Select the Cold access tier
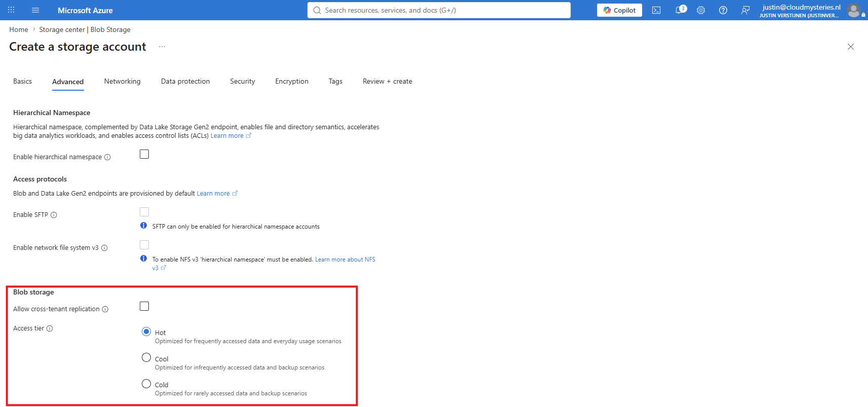The height and width of the screenshot is (407, 868). click(146, 384)
